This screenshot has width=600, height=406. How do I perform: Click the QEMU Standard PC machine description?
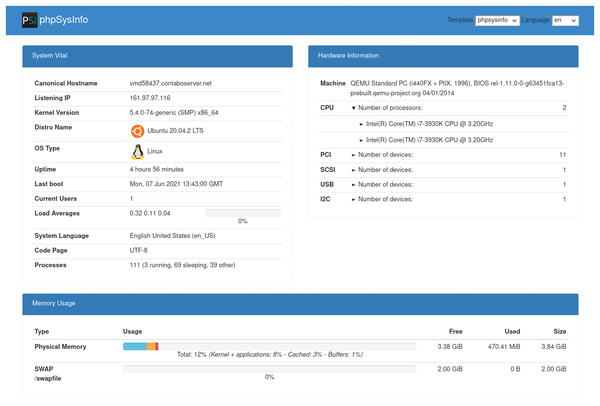pos(457,88)
